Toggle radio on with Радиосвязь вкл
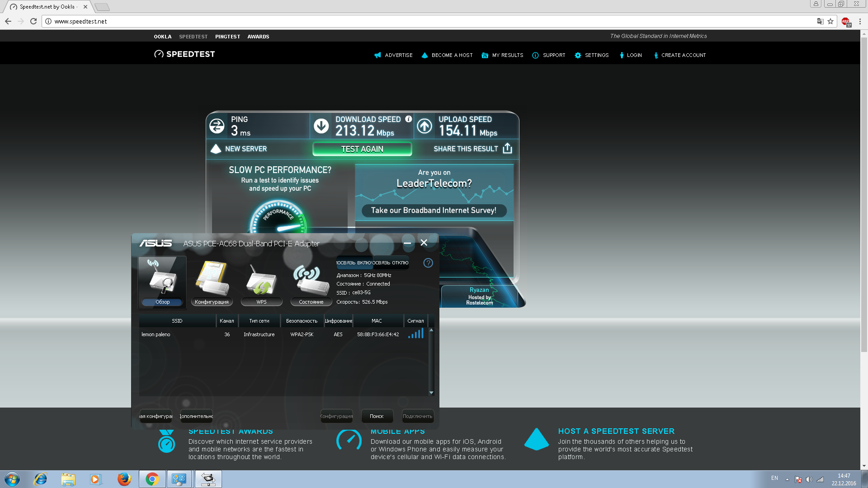 point(354,263)
